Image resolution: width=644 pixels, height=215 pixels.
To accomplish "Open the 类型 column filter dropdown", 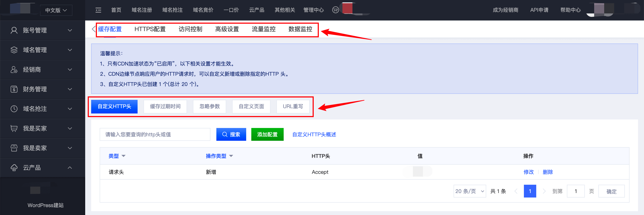I will [x=124, y=156].
